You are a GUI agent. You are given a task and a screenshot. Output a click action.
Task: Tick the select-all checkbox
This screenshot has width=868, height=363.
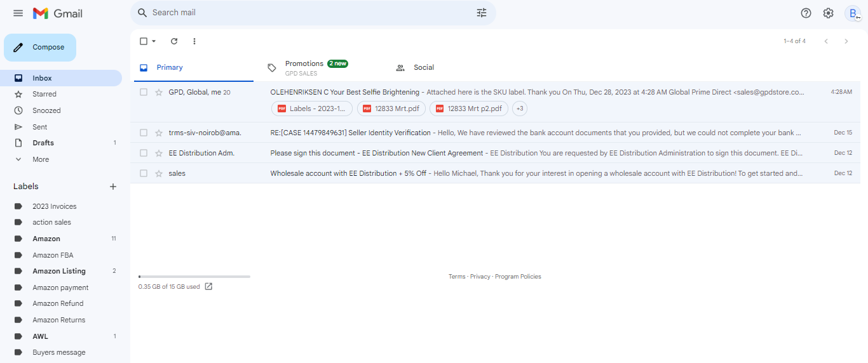144,41
